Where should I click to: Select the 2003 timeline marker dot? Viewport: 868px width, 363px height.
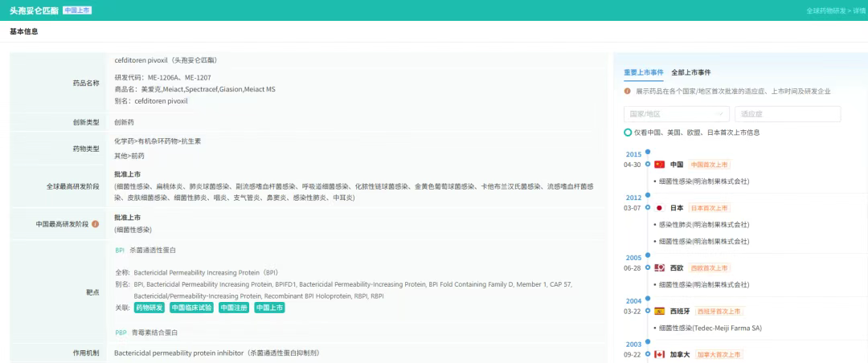[x=648, y=344]
